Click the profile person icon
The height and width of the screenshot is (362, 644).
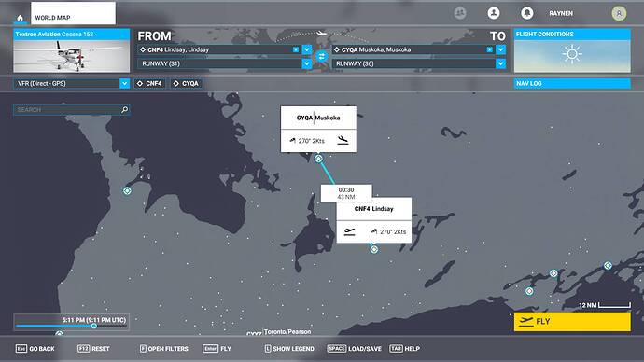click(x=494, y=13)
